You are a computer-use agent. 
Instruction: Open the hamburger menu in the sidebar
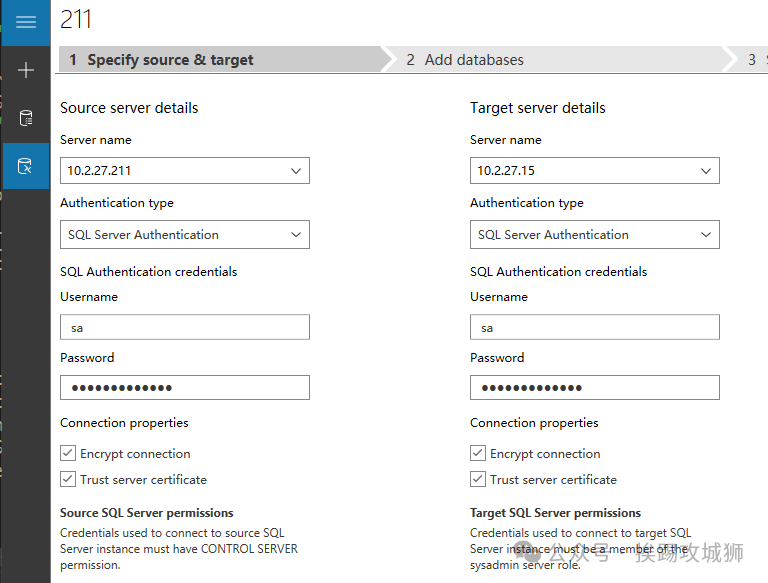[x=26, y=22]
